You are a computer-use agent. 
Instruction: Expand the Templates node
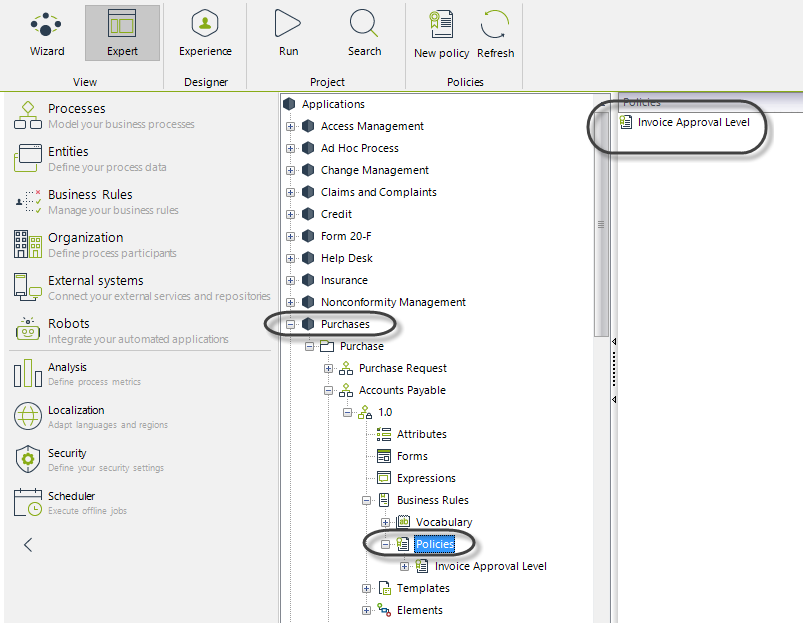click(366, 589)
